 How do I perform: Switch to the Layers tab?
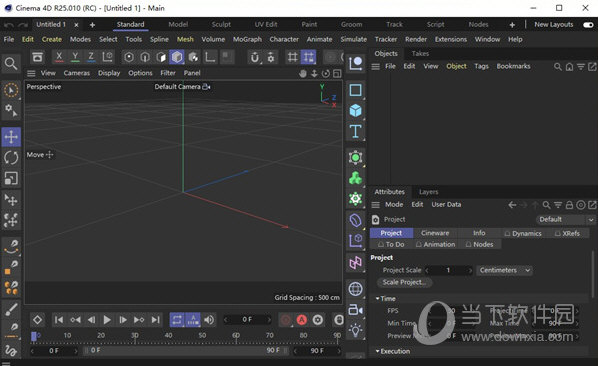(x=429, y=192)
